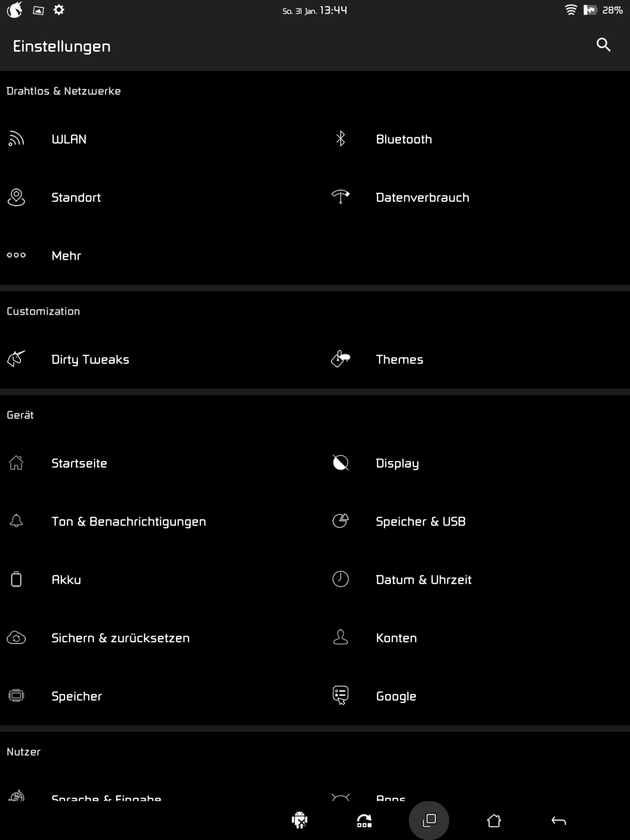The height and width of the screenshot is (840, 630).
Task: Open Speicher & USB settings
Action: coord(421,521)
